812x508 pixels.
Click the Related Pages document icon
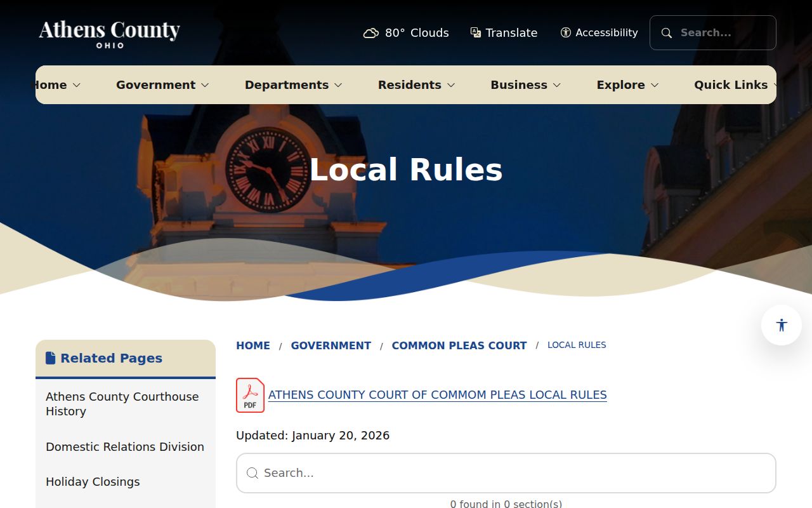coord(51,358)
